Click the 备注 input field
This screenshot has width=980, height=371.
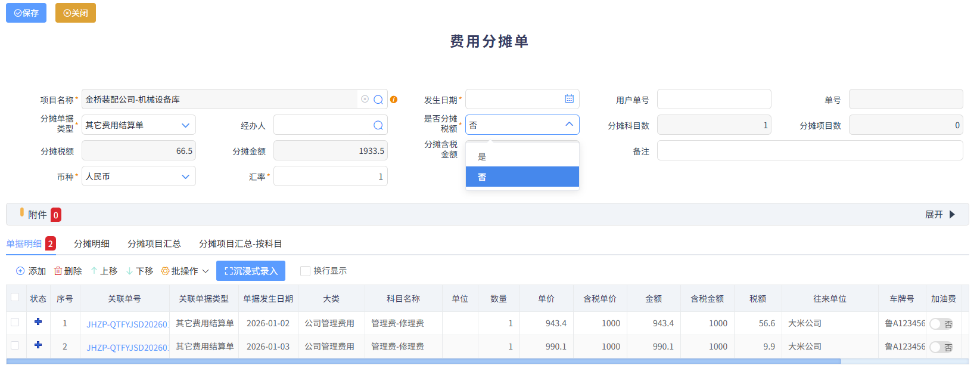coord(810,150)
